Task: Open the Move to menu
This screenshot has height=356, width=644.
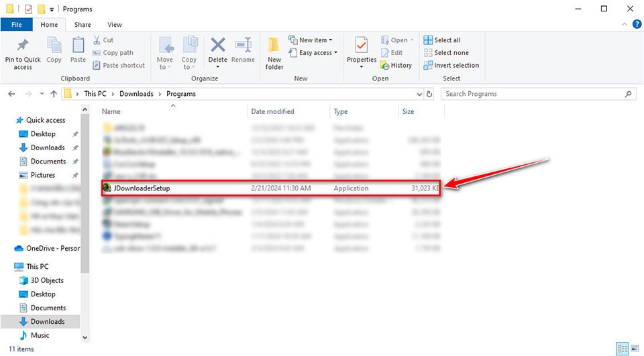Action: coord(165,54)
